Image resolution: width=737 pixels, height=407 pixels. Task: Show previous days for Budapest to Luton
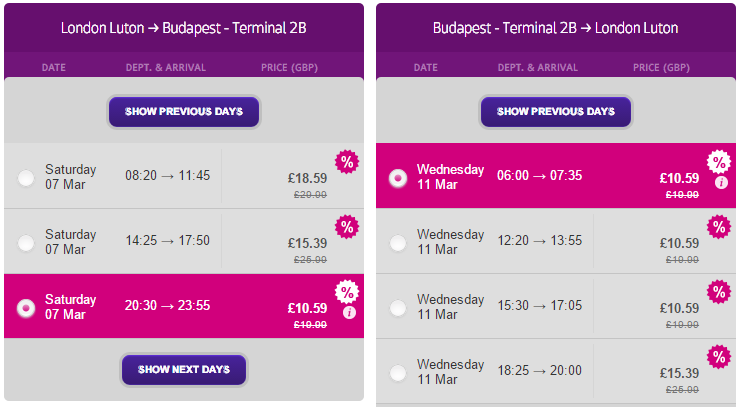point(556,112)
